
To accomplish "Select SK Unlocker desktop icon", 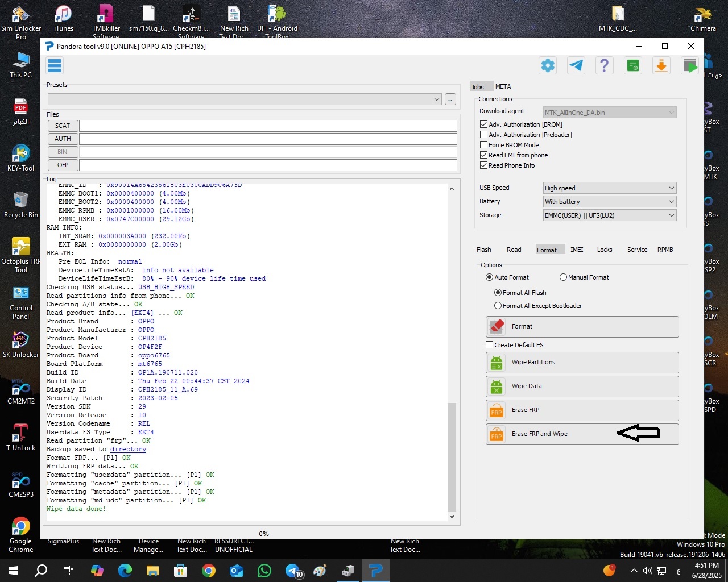I will 20,344.
